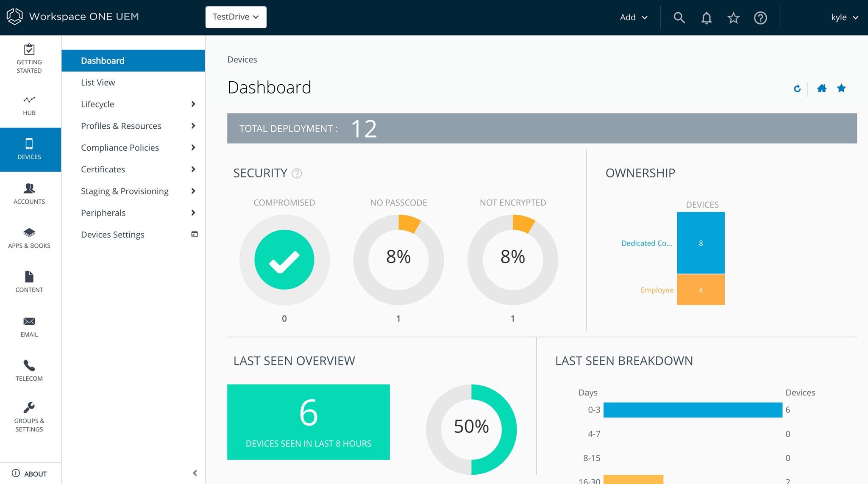The height and width of the screenshot is (484, 868).
Task: Open the TestDrive organization group dropdown
Action: click(x=236, y=17)
